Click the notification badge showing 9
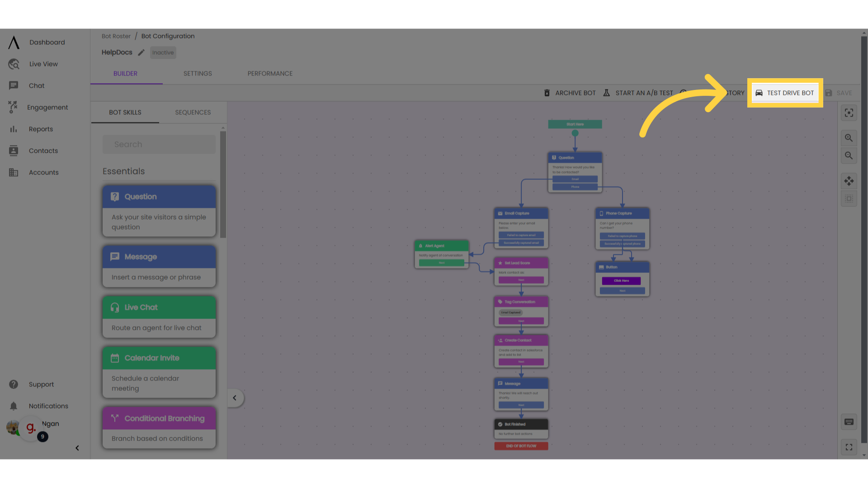 coord(42,436)
